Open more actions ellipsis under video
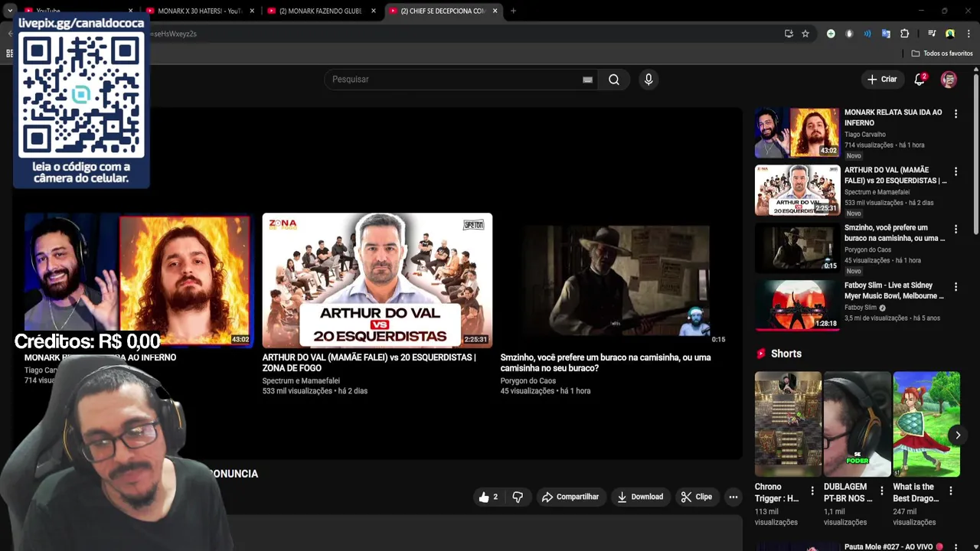This screenshot has height=551, width=980. (733, 497)
